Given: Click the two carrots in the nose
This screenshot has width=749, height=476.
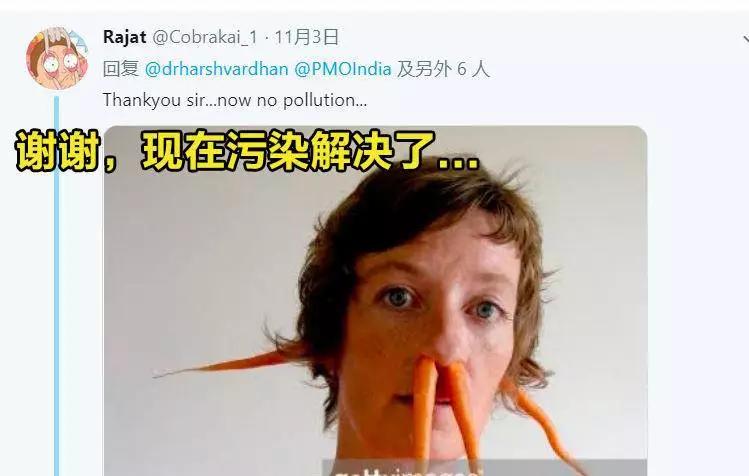Looking at the screenshot, I should 444,409.
